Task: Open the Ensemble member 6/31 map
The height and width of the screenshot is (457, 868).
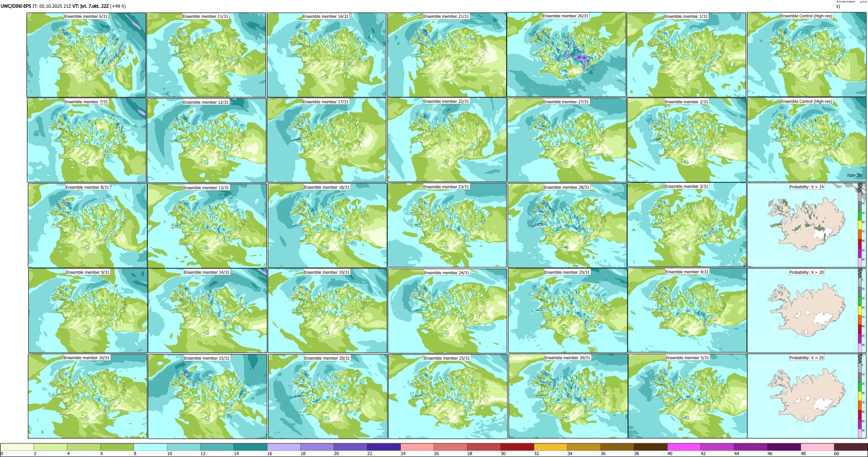Action: click(86, 55)
